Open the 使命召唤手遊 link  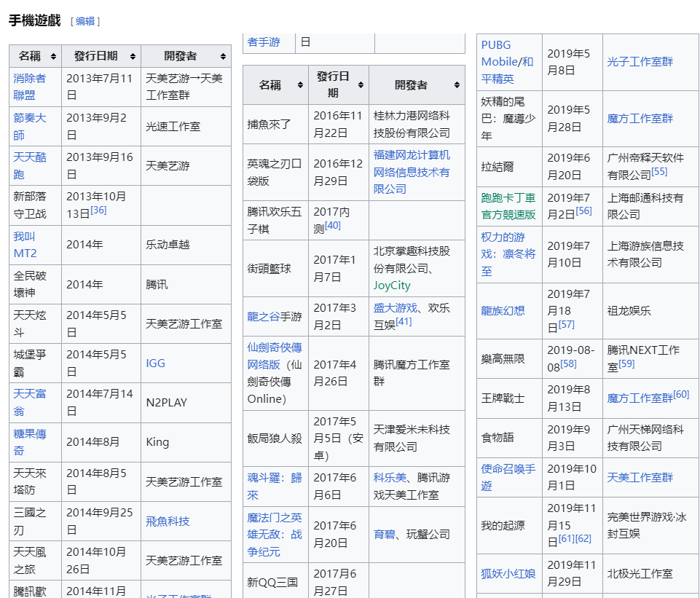508,478
